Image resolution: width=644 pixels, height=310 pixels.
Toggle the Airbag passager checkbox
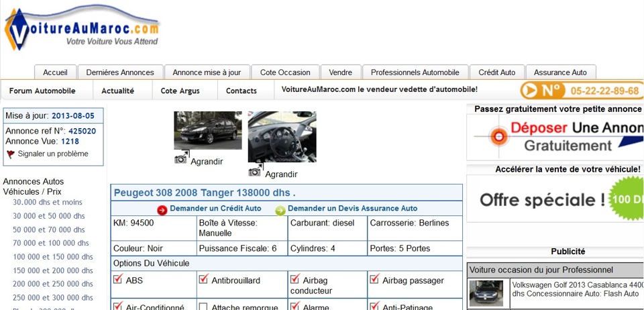click(x=374, y=279)
